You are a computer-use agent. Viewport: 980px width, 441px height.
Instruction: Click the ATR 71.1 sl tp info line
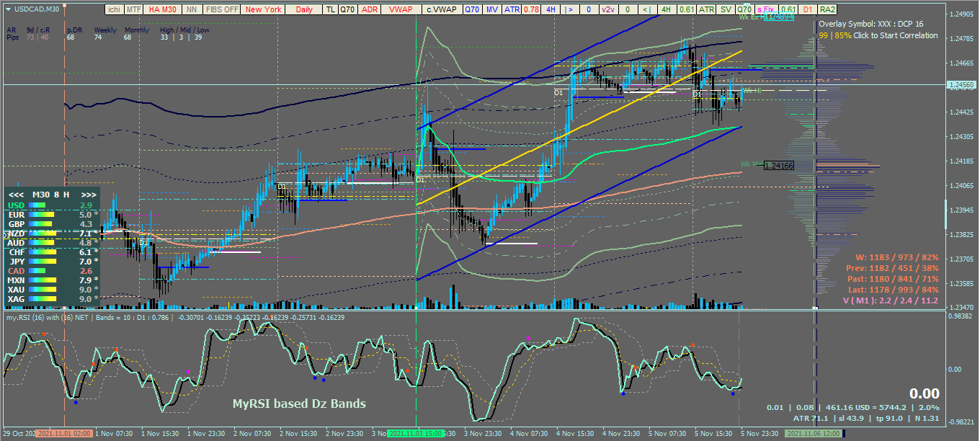click(866, 419)
